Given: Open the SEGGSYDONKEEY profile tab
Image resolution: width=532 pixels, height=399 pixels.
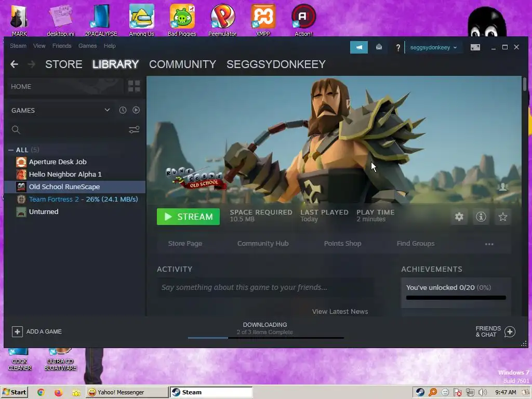Looking at the screenshot, I should pos(276,64).
